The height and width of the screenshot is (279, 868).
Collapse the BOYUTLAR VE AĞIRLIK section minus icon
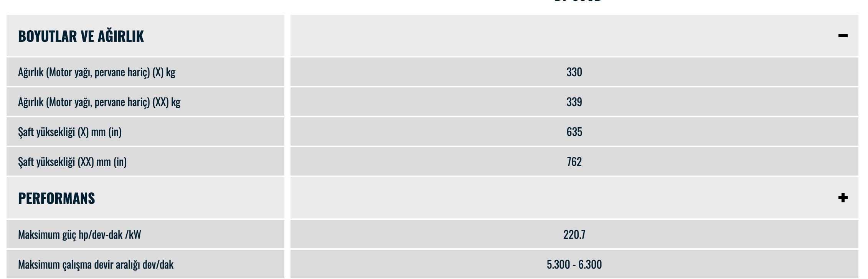pyautogui.click(x=843, y=36)
